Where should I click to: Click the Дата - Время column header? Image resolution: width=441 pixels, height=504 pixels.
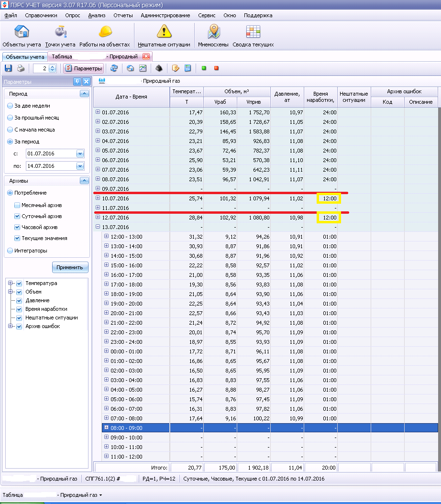tap(132, 97)
